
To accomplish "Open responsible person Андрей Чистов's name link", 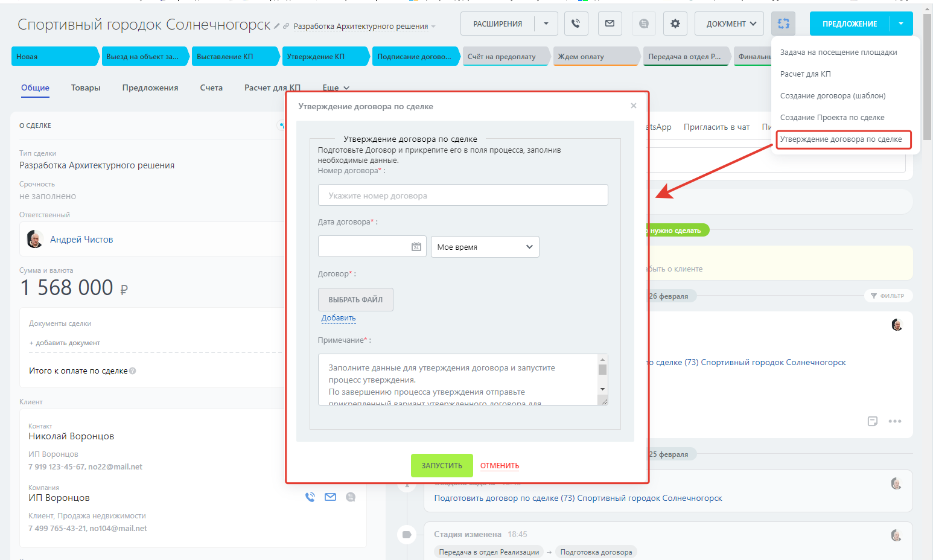I will (x=81, y=240).
